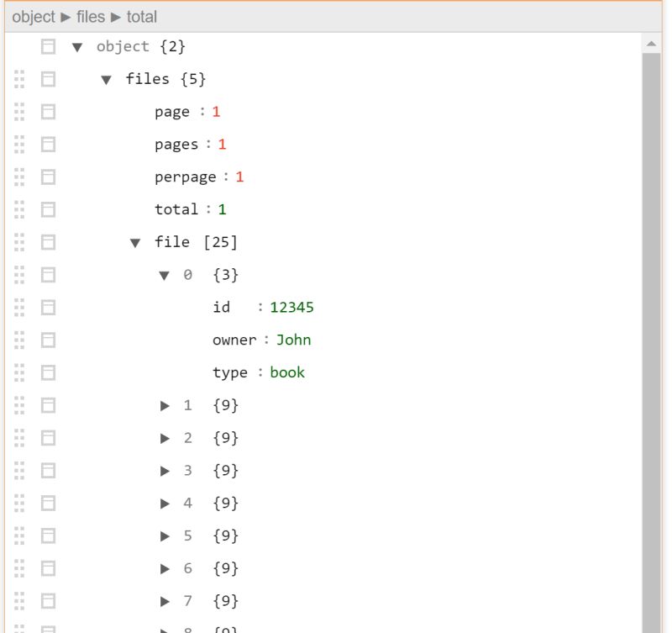The width and height of the screenshot is (672, 633).
Task: Open the actions menu icon for the owner field
Action: 48,340
